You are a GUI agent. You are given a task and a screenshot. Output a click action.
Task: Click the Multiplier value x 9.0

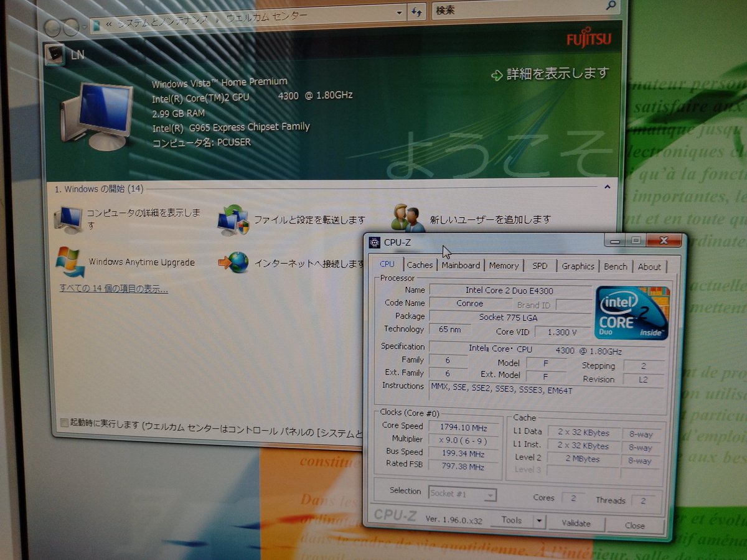464,440
